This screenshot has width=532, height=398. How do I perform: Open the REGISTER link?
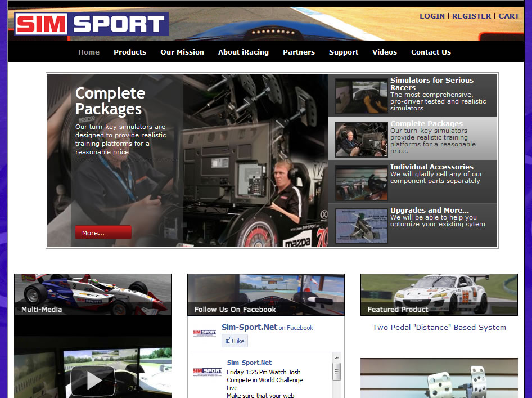tap(471, 16)
